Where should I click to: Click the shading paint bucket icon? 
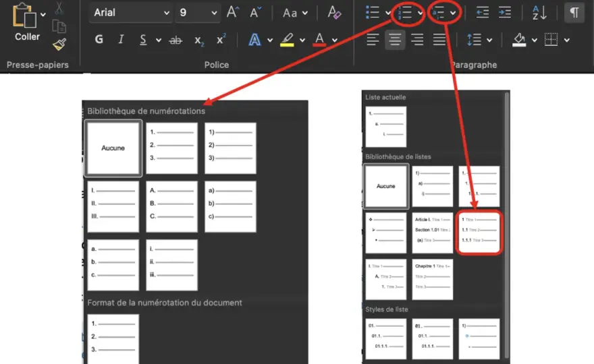[x=519, y=39]
